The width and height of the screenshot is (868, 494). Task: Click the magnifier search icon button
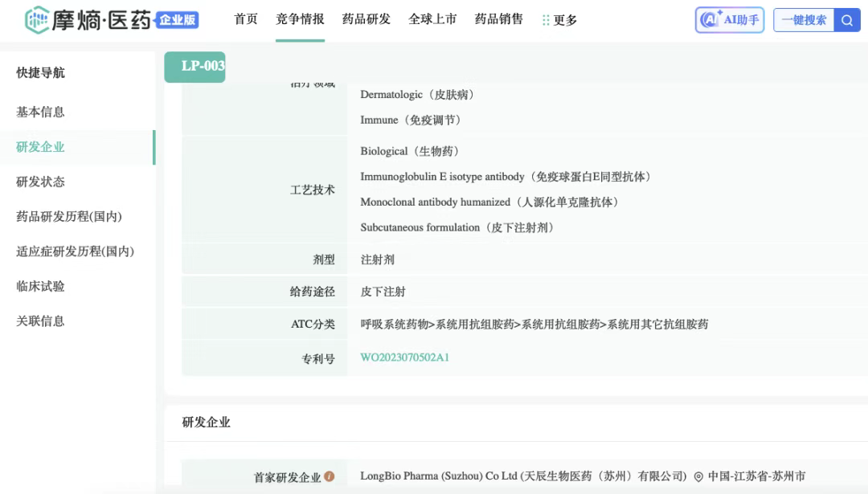pyautogui.click(x=847, y=20)
